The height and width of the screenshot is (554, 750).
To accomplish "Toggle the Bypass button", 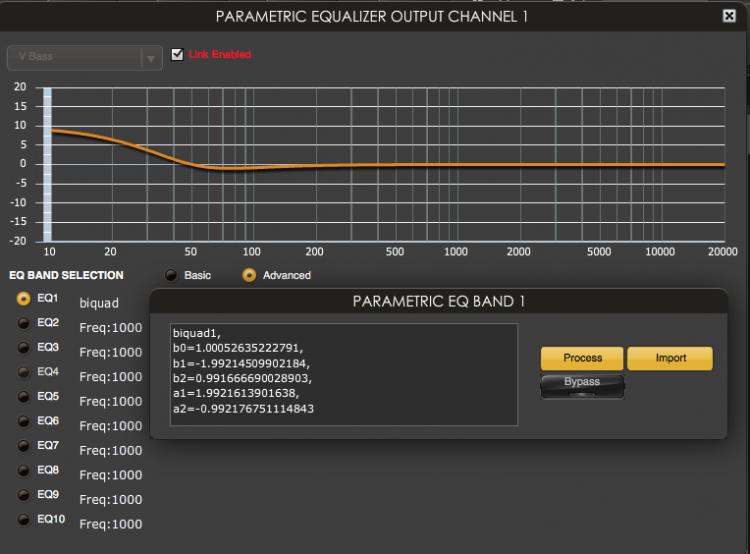I will [x=582, y=385].
